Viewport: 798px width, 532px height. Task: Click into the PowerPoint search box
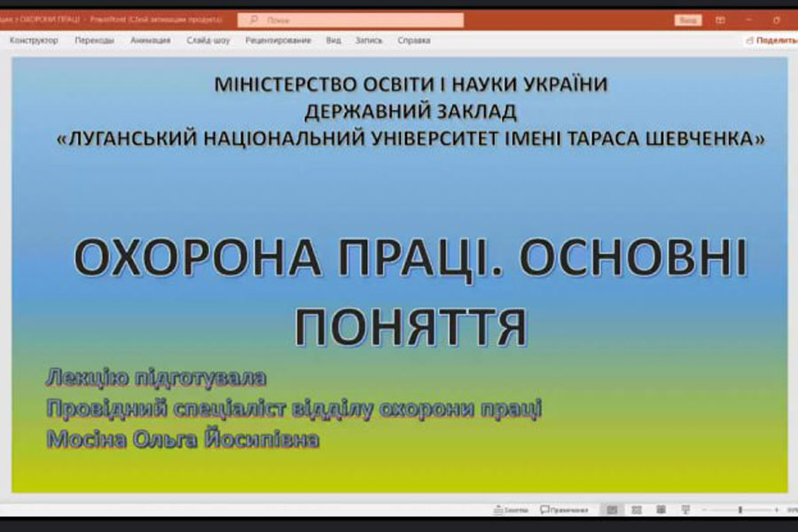[x=350, y=20]
